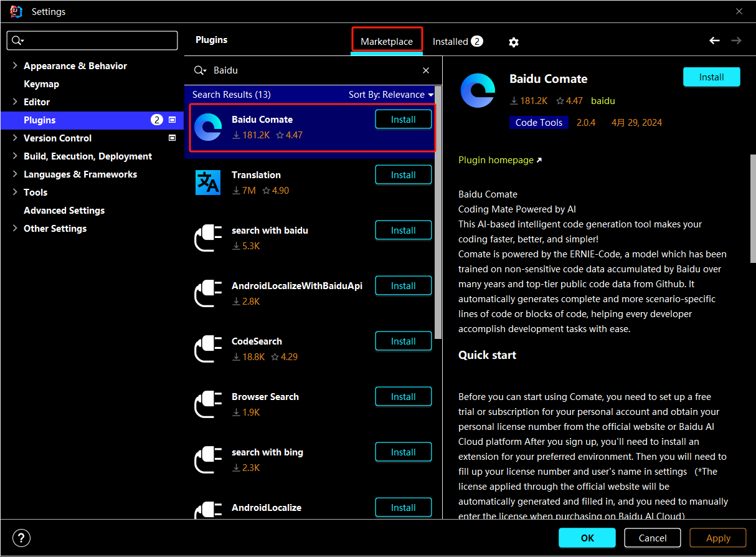Expand the Editor settings section
Viewport: 756px width, 557px height.
click(15, 102)
